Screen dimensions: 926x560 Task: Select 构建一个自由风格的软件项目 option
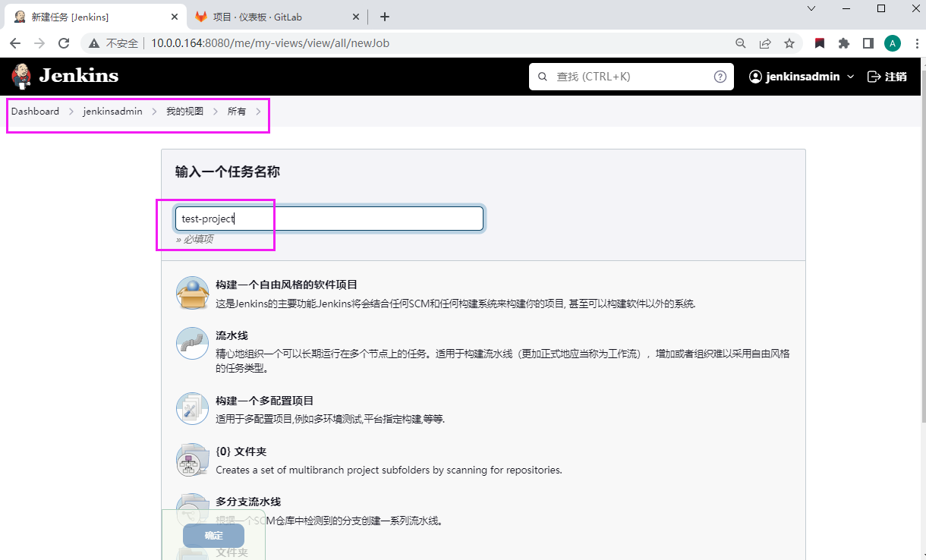(x=286, y=285)
